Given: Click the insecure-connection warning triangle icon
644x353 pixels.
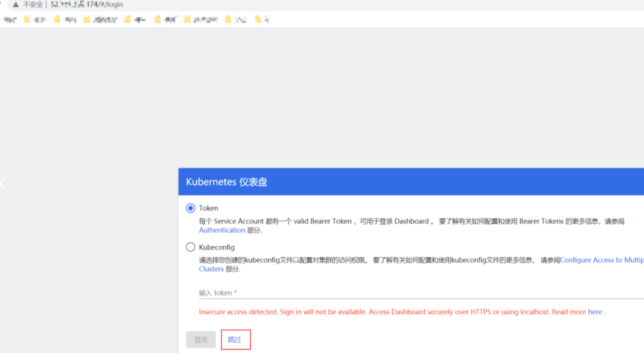Looking at the screenshot, I should (16, 5).
